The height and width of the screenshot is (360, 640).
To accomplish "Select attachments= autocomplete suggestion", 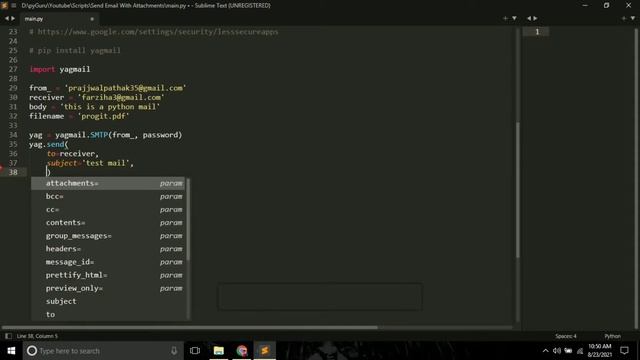I will pos(108,183).
